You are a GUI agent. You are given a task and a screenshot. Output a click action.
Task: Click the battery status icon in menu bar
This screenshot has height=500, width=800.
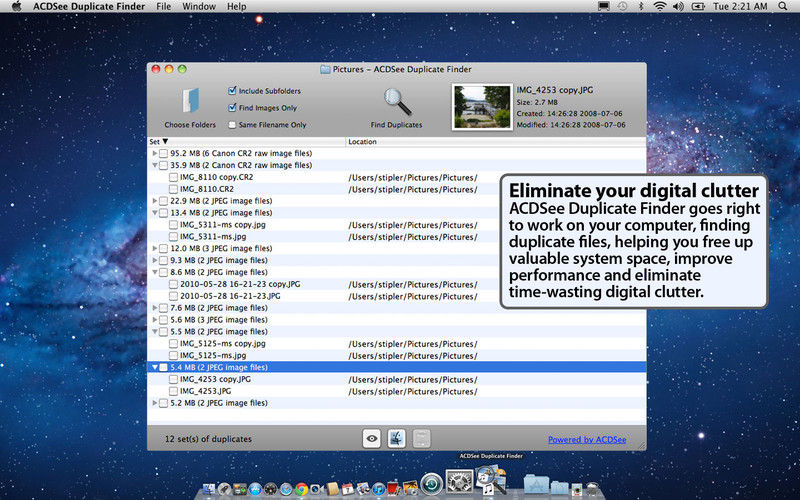pyautogui.click(x=697, y=6)
